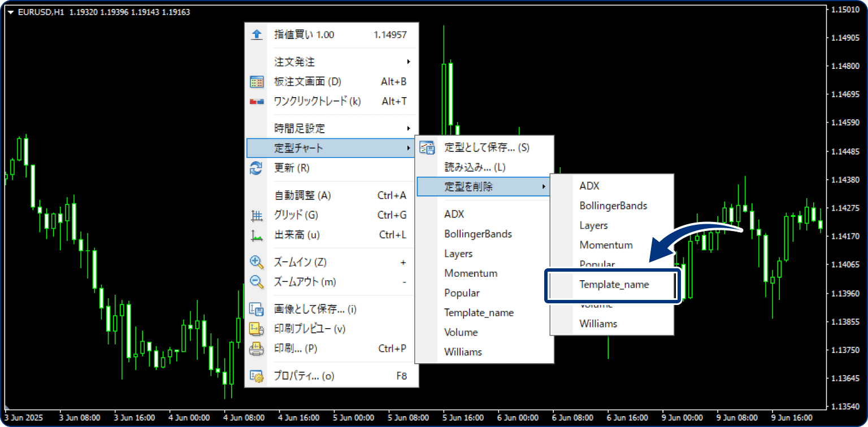Apply ADX template in 定型チャート submenu
The image size is (868, 427).
(484, 214)
